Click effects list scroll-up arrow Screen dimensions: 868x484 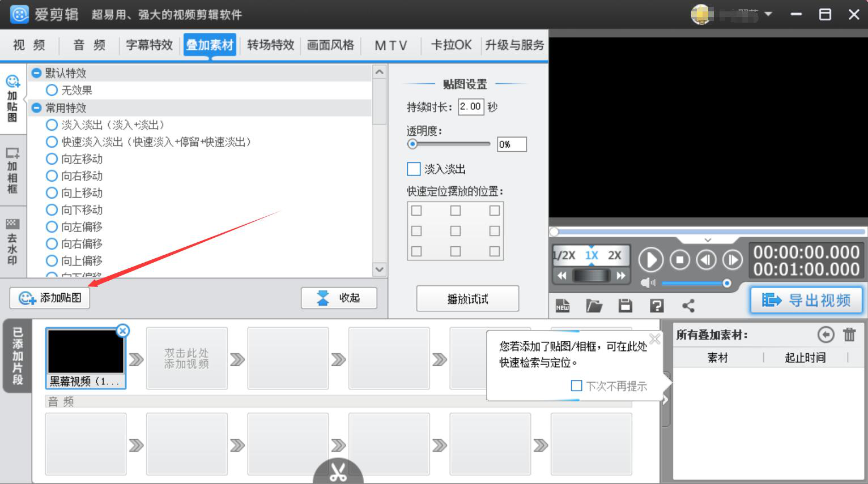point(380,72)
